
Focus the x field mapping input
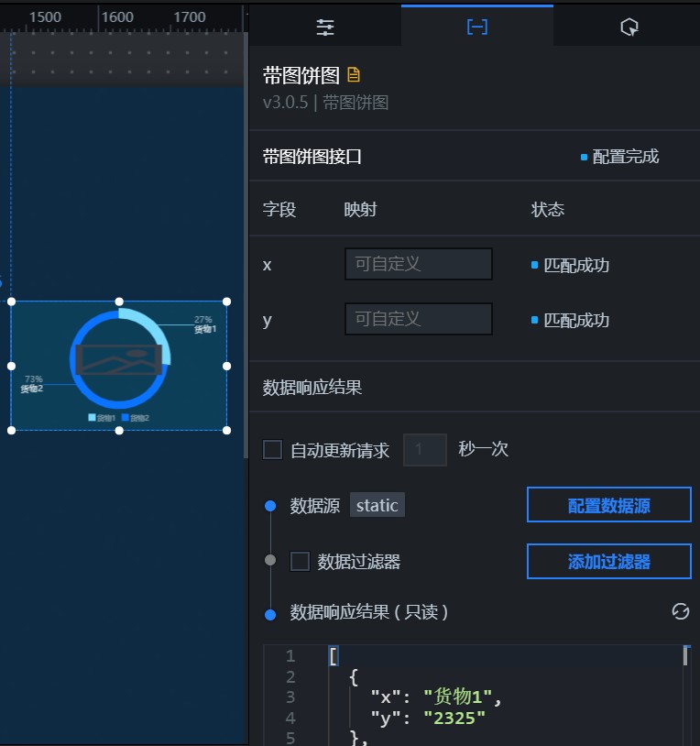pos(419,264)
